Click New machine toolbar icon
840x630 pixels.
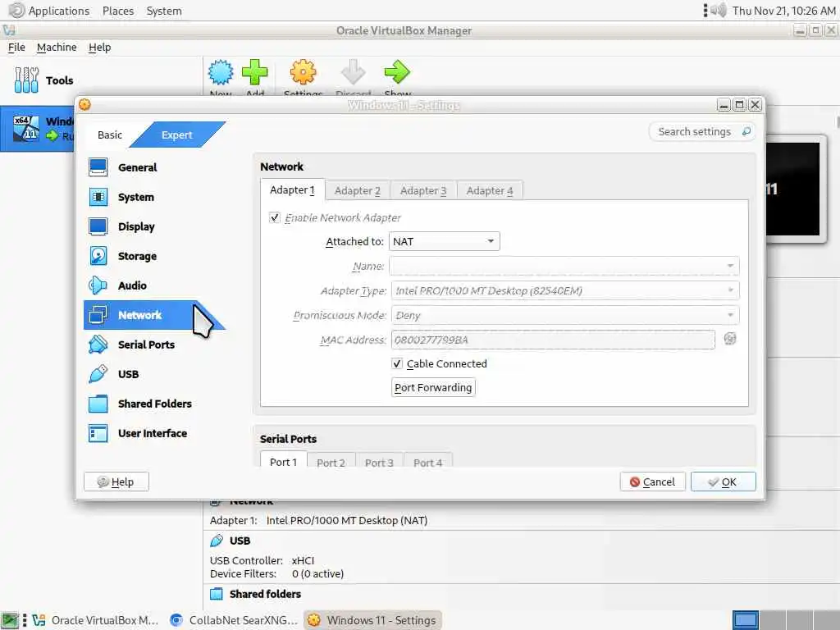[221, 72]
